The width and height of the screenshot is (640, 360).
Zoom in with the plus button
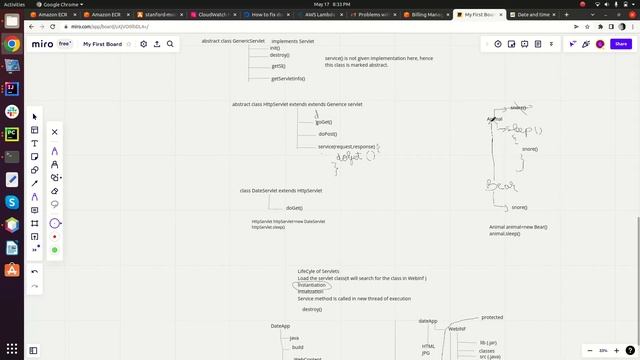tap(617, 351)
